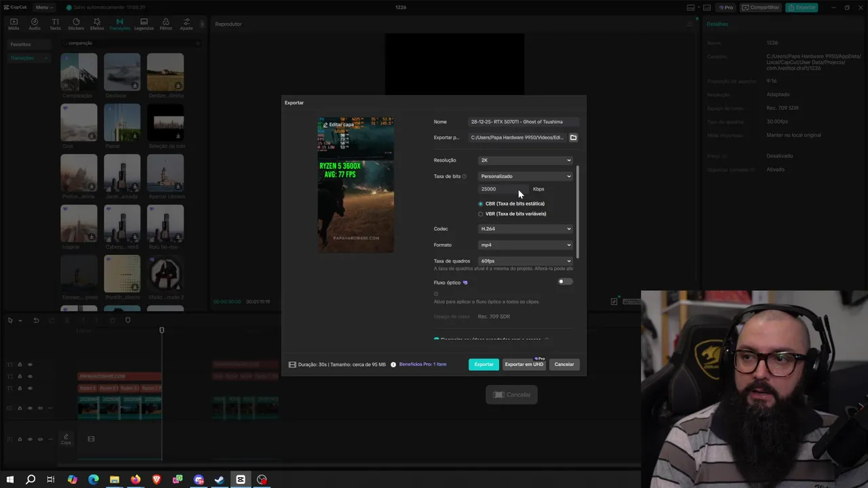Image resolution: width=868 pixels, height=488 pixels.
Task: Click the video cover preview thumbnail
Action: pyautogui.click(x=356, y=185)
